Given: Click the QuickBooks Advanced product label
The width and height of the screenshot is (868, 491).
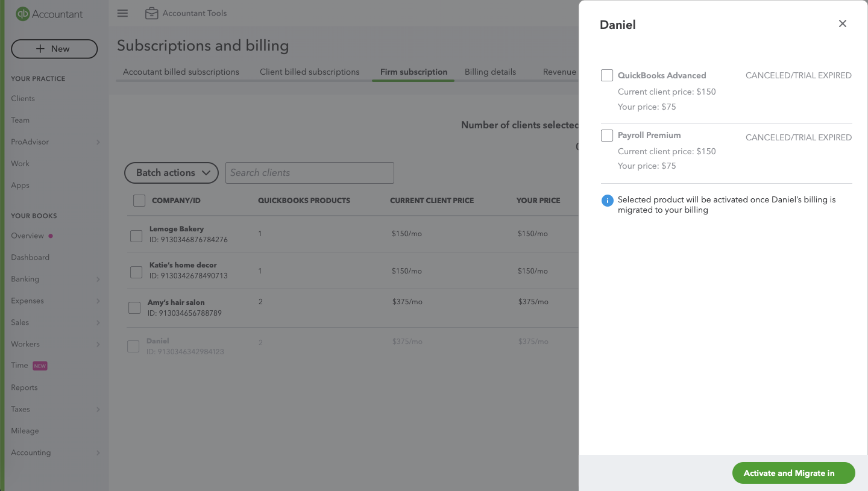Looking at the screenshot, I should tap(662, 75).
